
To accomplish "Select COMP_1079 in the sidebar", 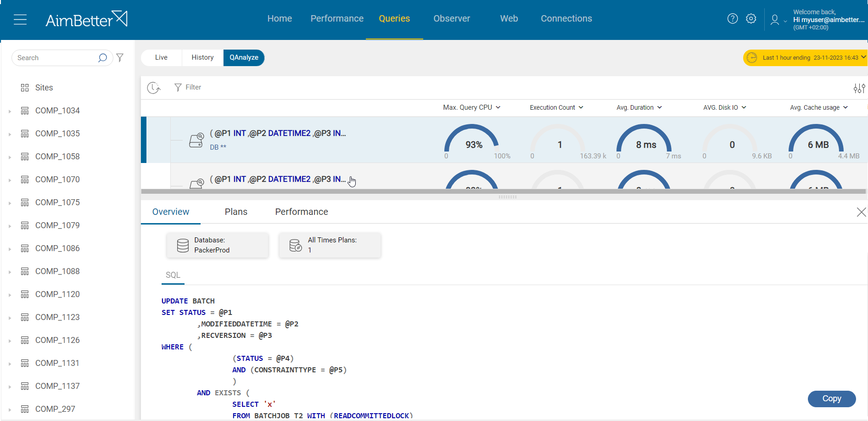I will (x=57, y=225).
